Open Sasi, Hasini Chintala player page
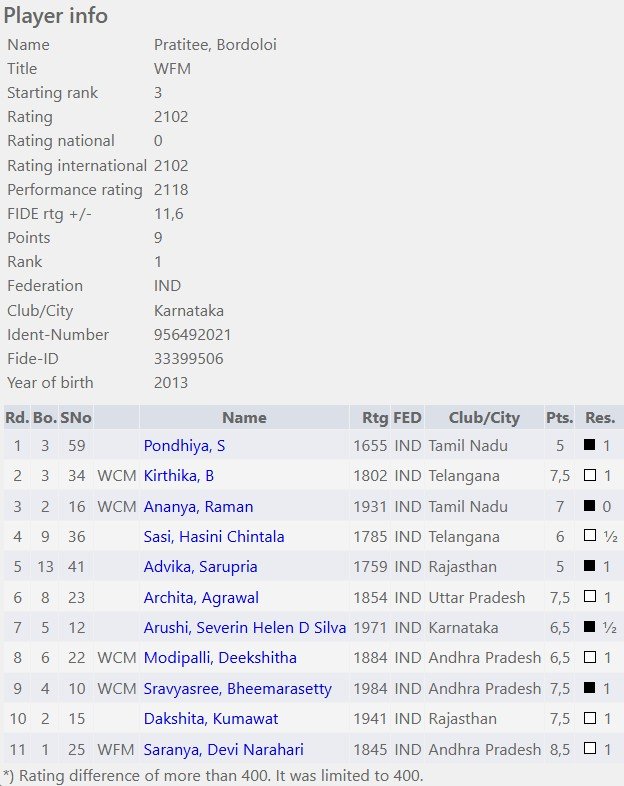 click(x=214, y=536)
